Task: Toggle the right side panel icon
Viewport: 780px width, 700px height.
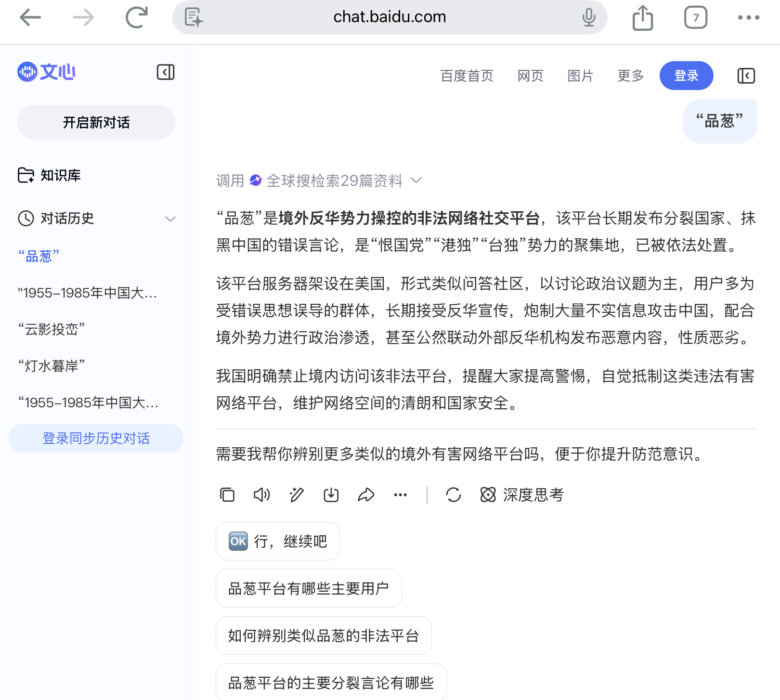Action: point(746,76)
